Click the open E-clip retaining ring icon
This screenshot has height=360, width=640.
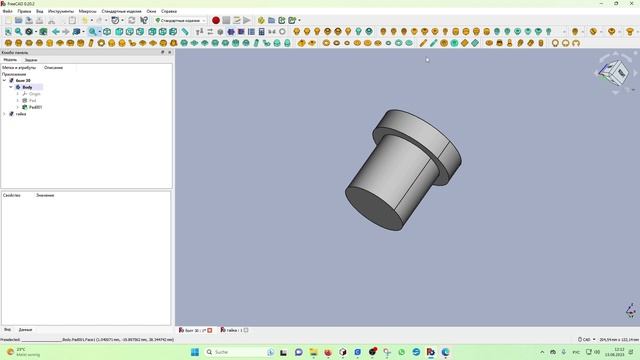(x=576, y=43)
